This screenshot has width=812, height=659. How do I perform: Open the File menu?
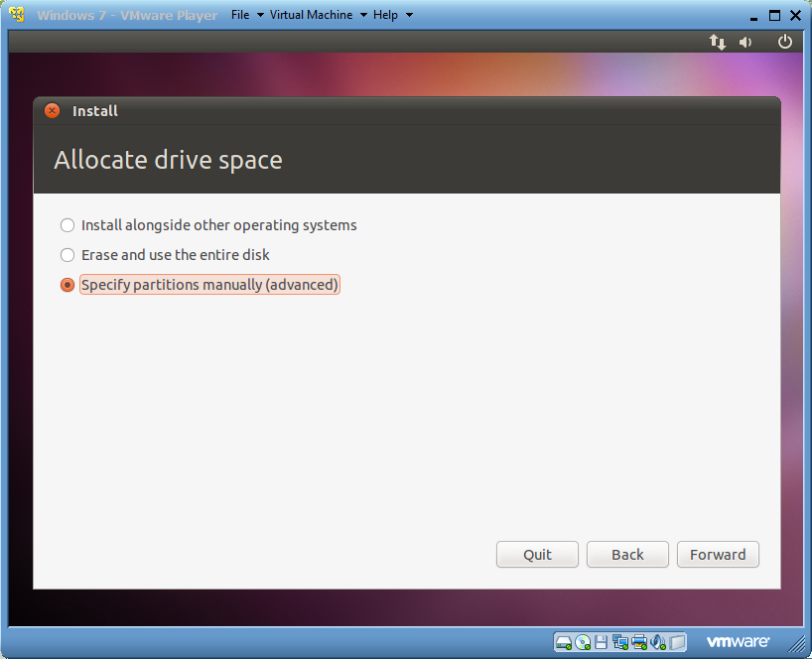(240, 15)
